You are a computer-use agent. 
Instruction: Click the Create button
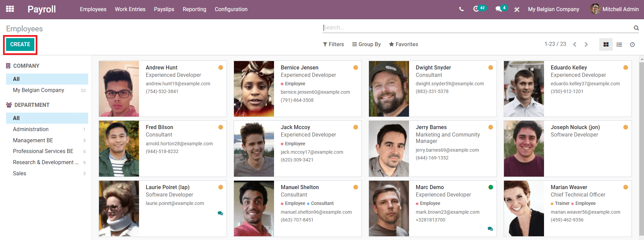[20, 44]
